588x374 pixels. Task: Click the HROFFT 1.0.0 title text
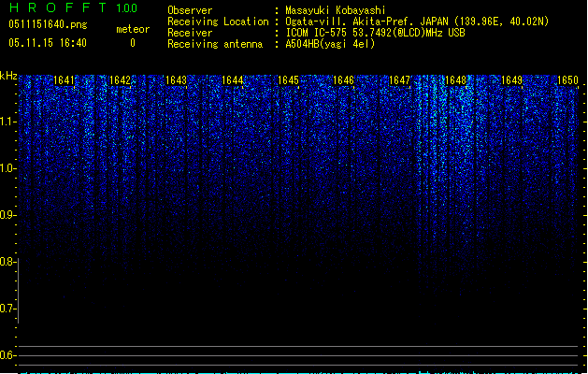pos(73,7)
